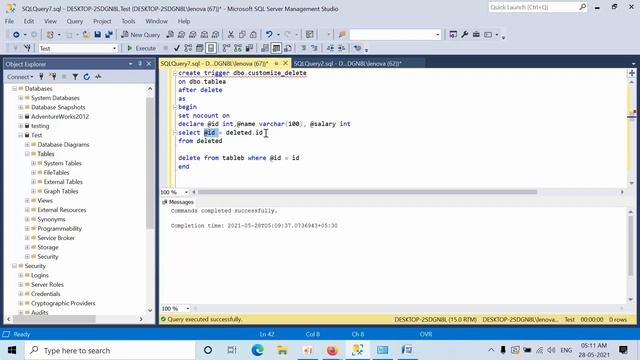Click the Windows taskbar search box
Viewport: 640px width, 360px height.
(110, 350)
